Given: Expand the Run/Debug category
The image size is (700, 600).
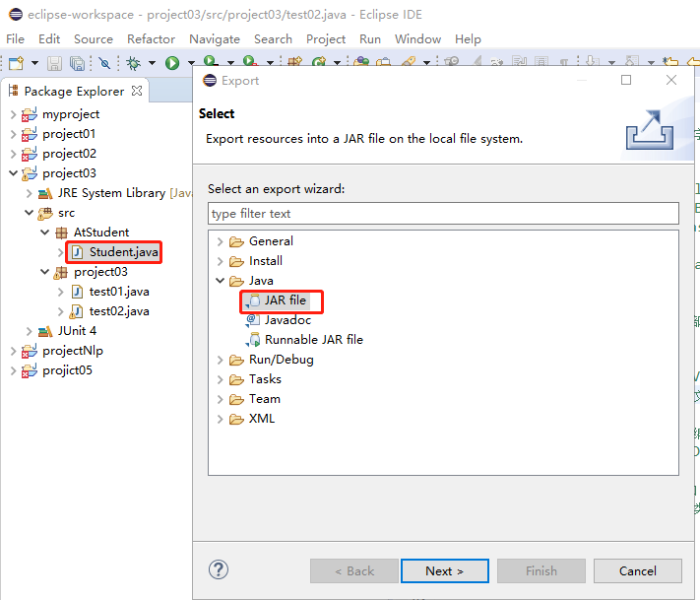Looking at the screenshot, I should click(x=221, y=360).
